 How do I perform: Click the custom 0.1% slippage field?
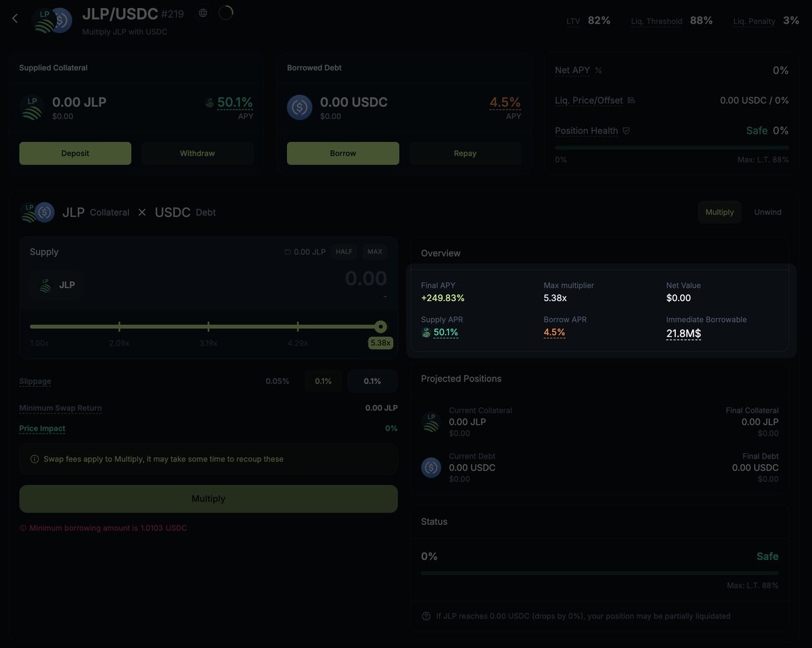click(372, 381)
